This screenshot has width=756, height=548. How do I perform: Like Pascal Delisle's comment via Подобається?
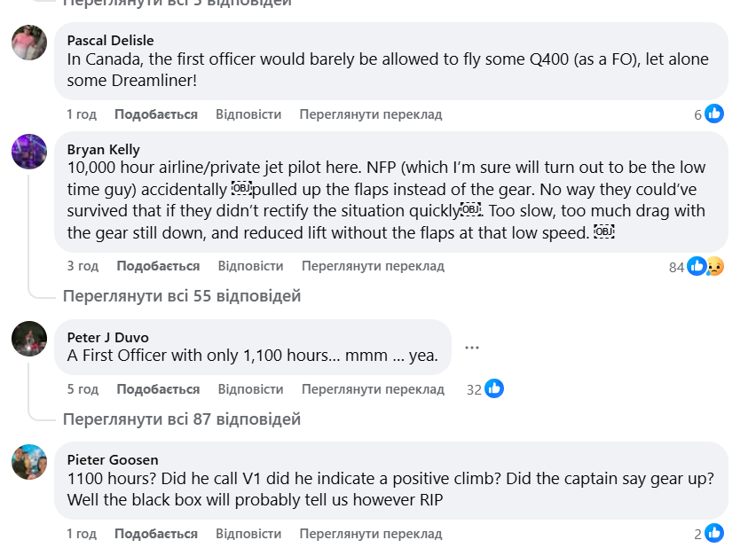point(156,114)
